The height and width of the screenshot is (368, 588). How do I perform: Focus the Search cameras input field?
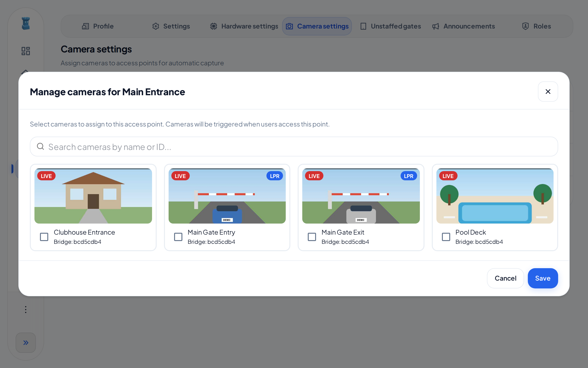pyautogui.click(x=294, y=147)
